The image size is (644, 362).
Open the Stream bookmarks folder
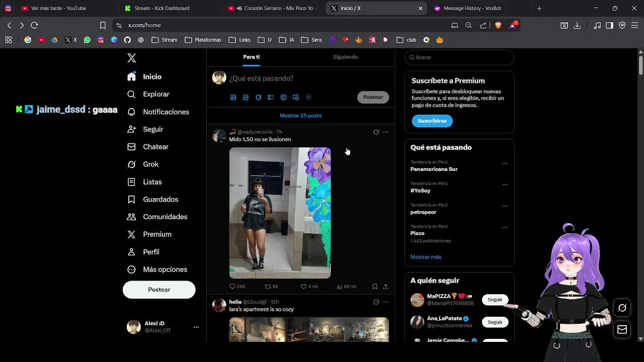click(165, 40)
